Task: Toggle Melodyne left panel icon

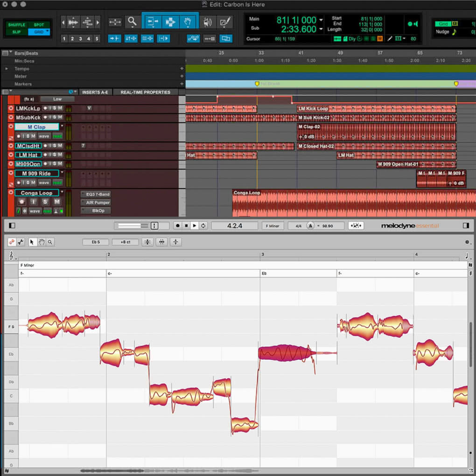Action: [12, 225]
